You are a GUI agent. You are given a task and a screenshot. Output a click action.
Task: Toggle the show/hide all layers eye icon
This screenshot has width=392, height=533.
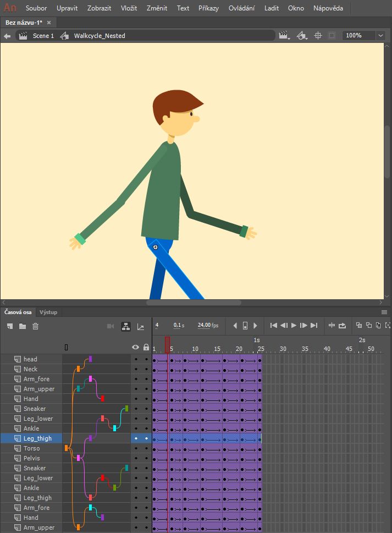click(x=136, y=347)
